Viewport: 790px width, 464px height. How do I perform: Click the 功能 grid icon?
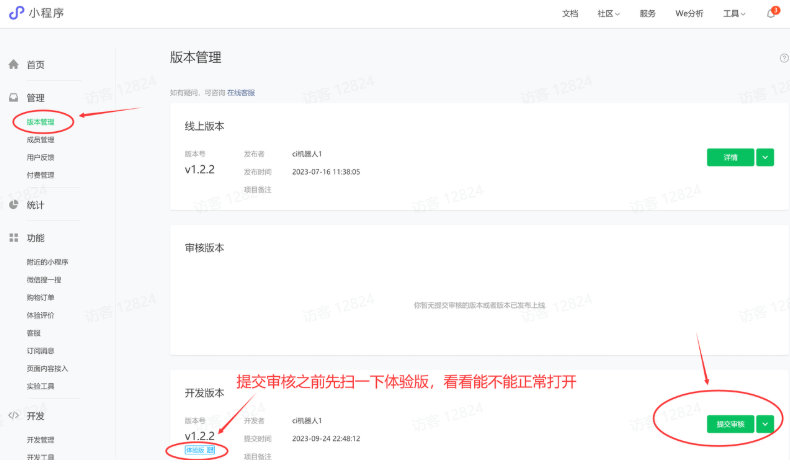[14, 238]
